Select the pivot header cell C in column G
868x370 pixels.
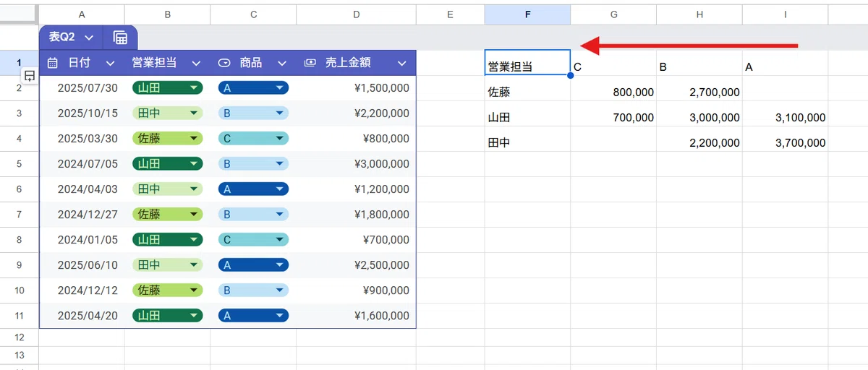(x=613, y=63)
